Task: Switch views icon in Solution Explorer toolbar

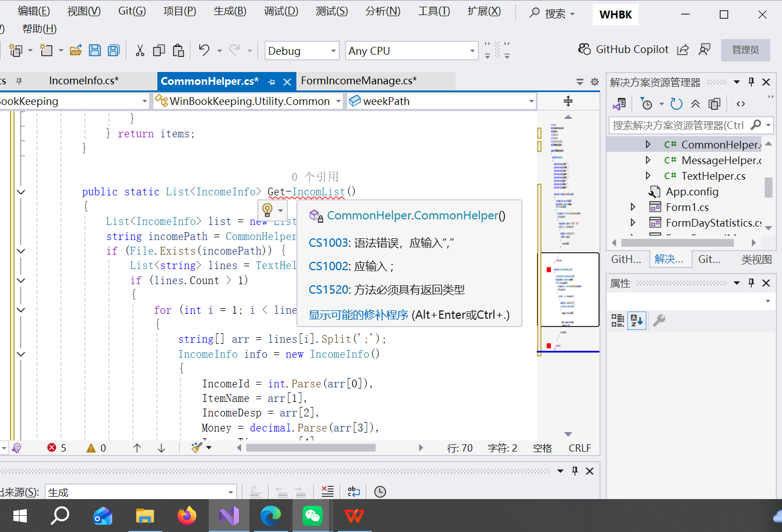Action: click(620, 104)
